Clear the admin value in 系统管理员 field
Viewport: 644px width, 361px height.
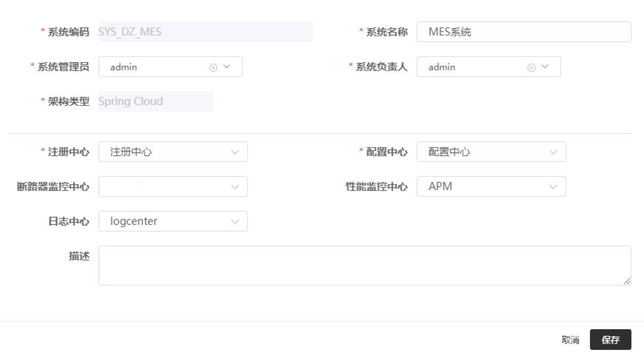[213, 67]
